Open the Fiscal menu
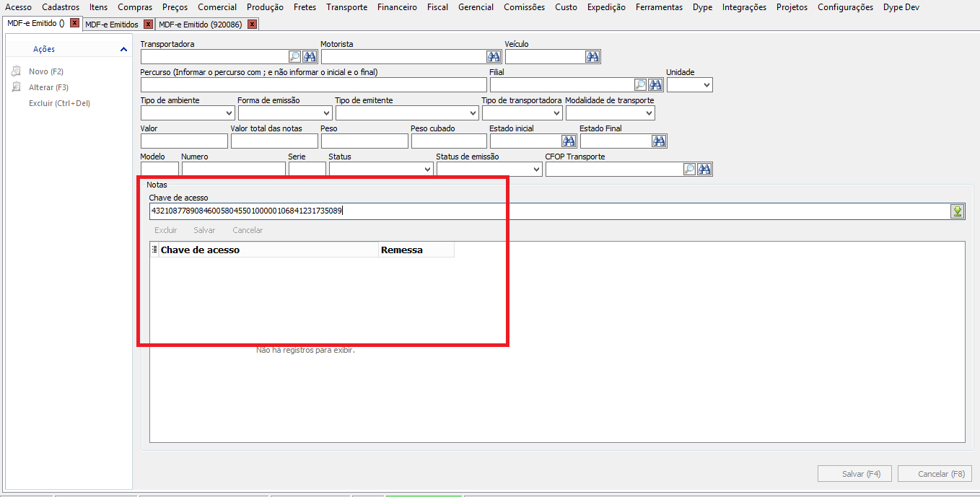 click(x=437, y=7)
